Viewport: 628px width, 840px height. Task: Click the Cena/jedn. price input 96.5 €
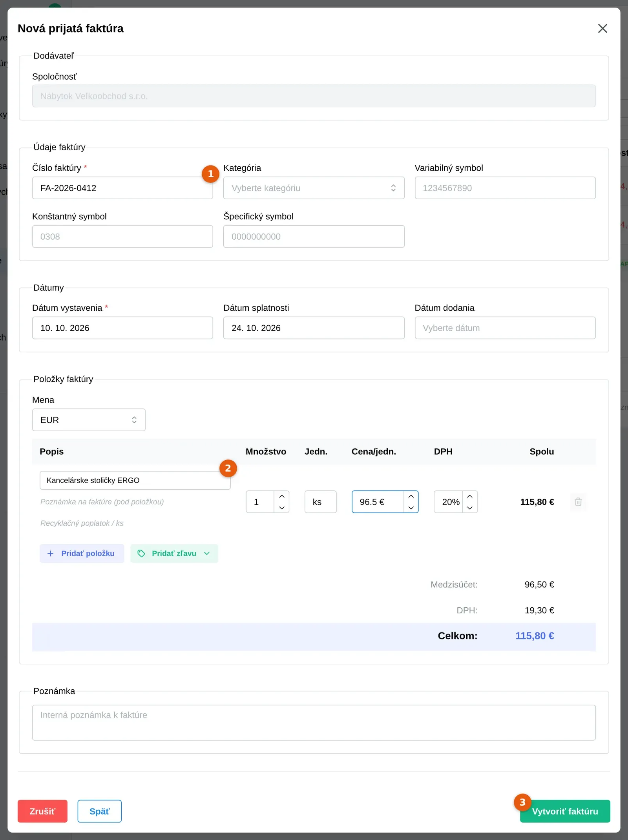[x=378, y=502]
